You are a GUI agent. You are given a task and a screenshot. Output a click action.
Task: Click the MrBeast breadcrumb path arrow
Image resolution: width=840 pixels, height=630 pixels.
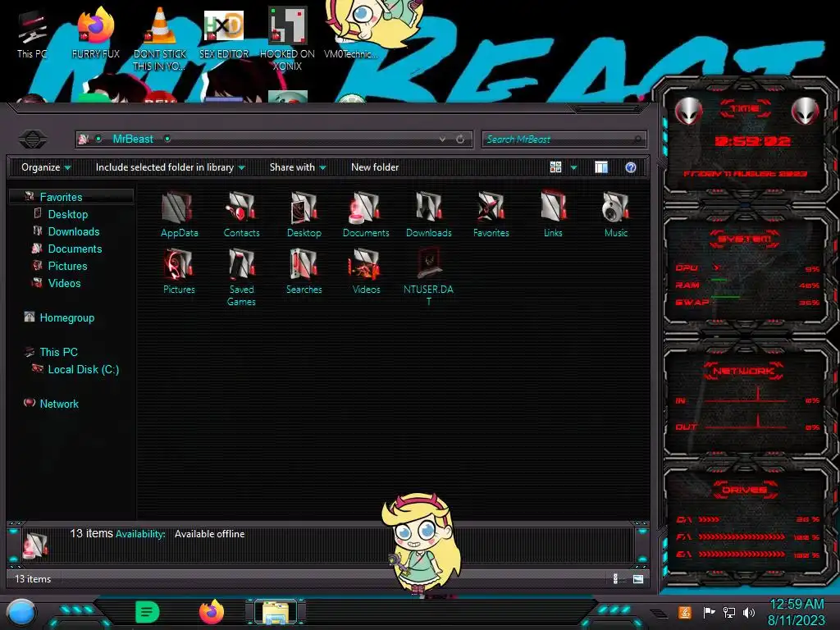point(167,139)
